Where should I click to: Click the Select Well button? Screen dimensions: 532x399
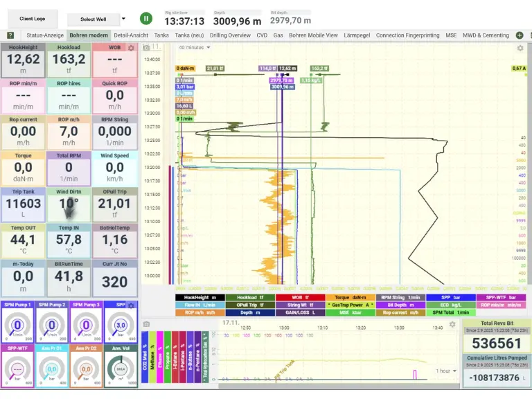point(93,19)
